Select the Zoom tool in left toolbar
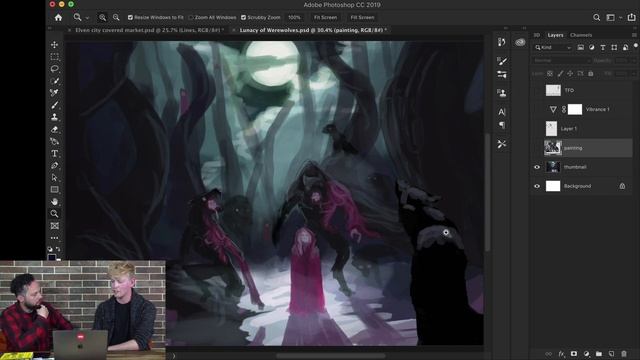This screenshot has height=360, width=640. pos(54,213)
